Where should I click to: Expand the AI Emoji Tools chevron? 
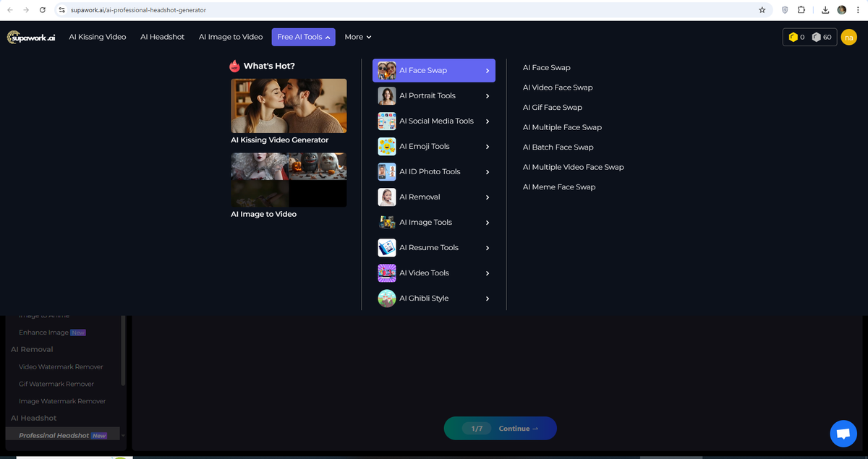pos(488,147)
